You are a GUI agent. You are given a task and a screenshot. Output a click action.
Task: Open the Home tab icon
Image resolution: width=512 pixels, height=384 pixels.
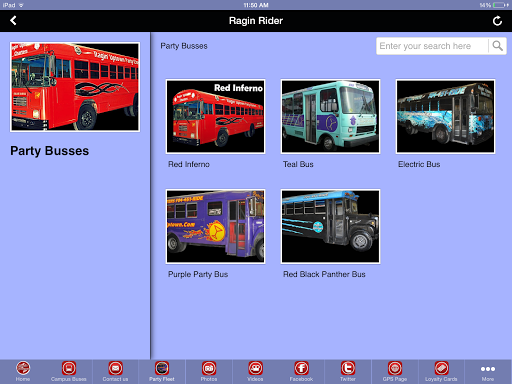coord(23,368)
